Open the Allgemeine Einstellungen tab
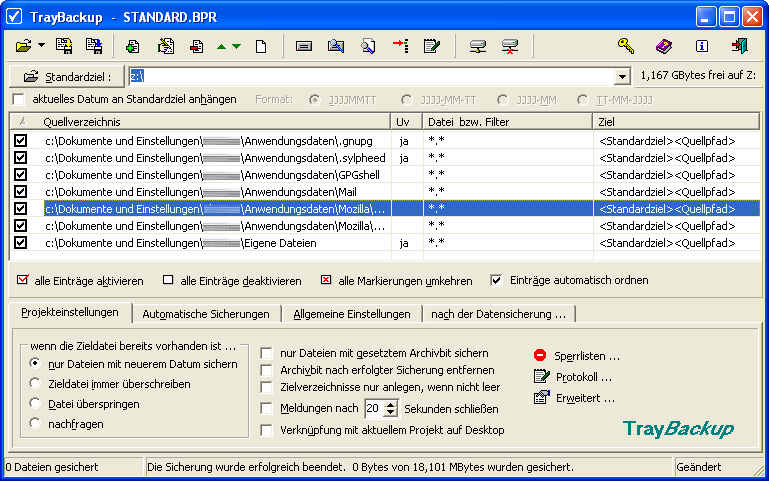This screenshot has height=481, width=769. pos(352,314)
